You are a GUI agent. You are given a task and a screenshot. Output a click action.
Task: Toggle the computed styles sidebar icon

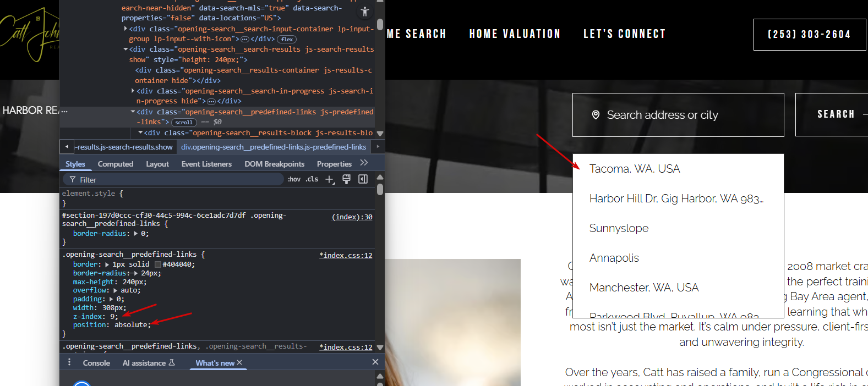pos(363,179)
